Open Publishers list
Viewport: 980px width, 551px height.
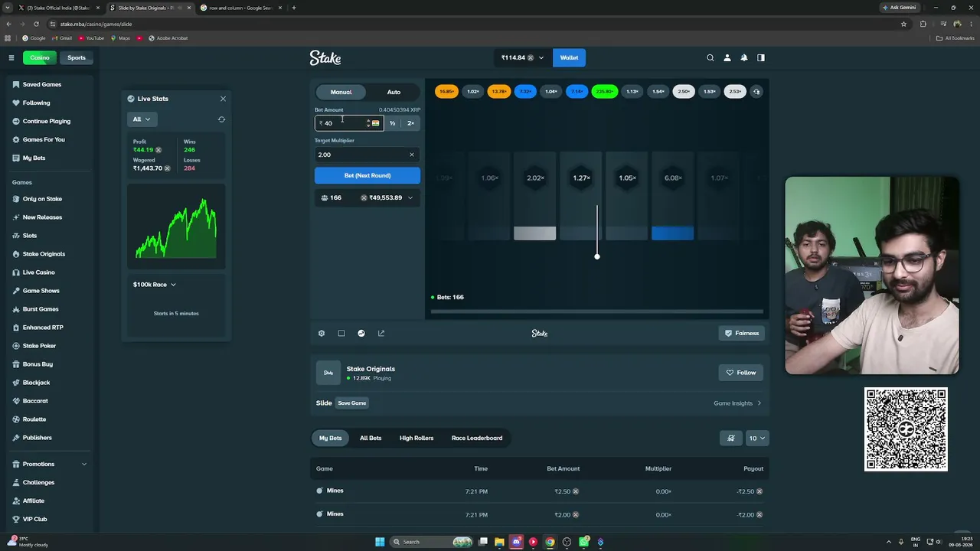pos(37,438)
